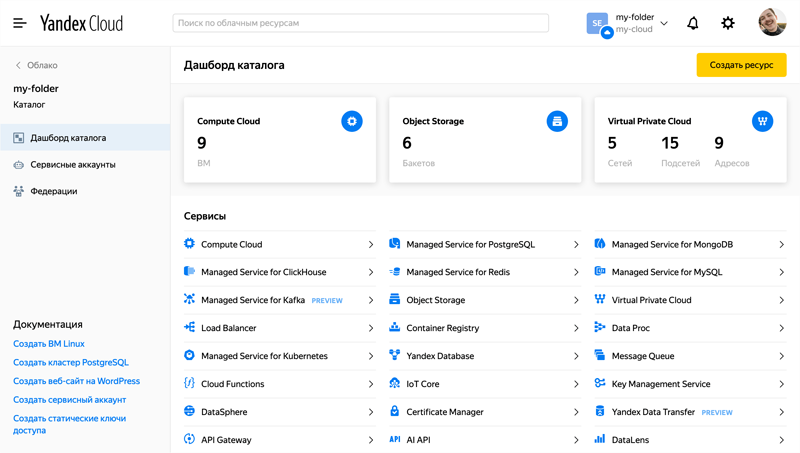Click the Compute Cloud card's blue icon
This screenshot has height=453, width=800.
(x=352, y=121)
